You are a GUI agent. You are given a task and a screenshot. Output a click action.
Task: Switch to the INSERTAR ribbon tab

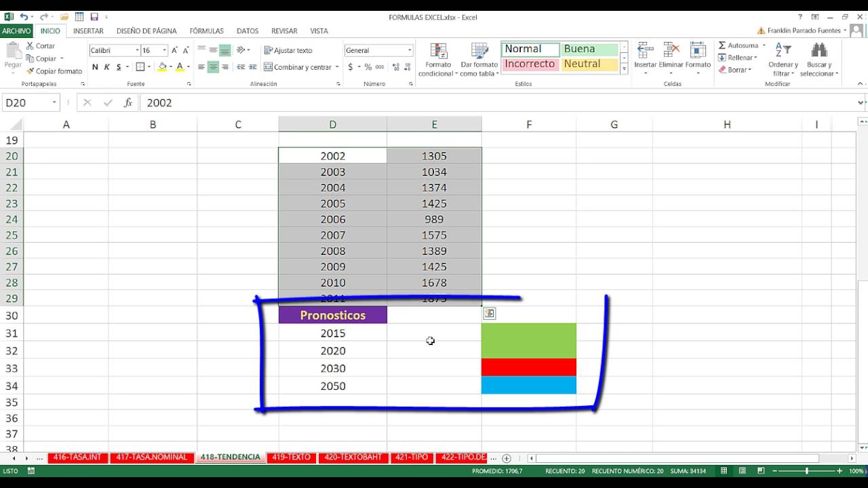coord(88,30)
